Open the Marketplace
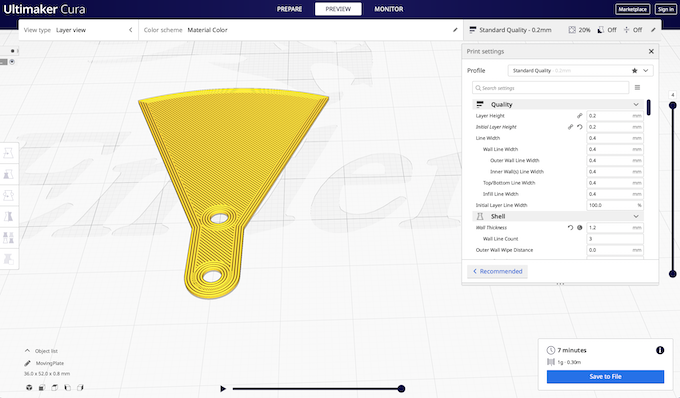Viewport: 680px width, 398px height. [632, 9]
